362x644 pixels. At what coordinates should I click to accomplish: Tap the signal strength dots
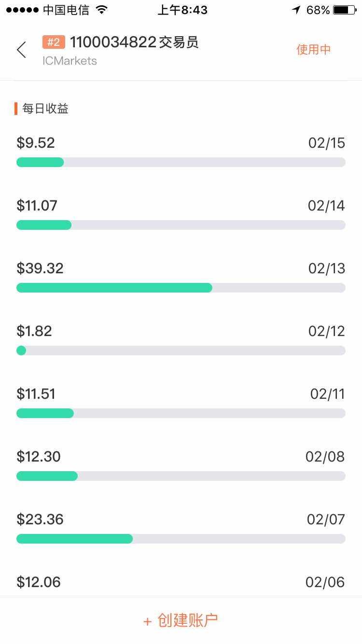[22, 10]
